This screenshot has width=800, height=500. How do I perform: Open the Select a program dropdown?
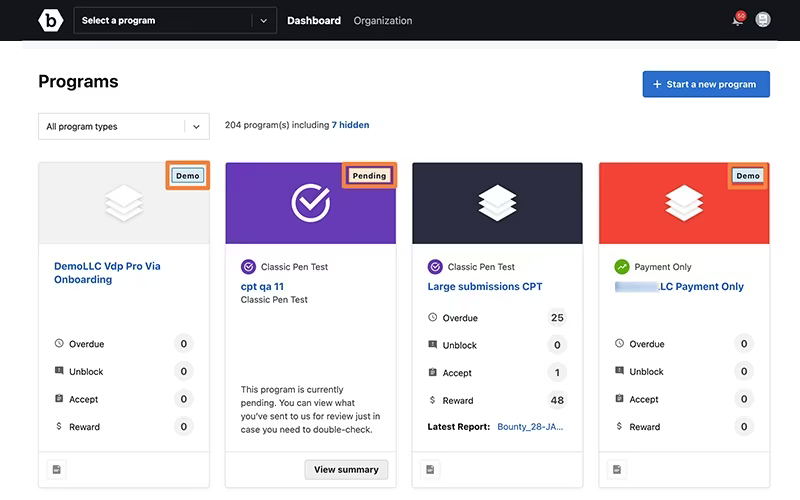point(175,20)
